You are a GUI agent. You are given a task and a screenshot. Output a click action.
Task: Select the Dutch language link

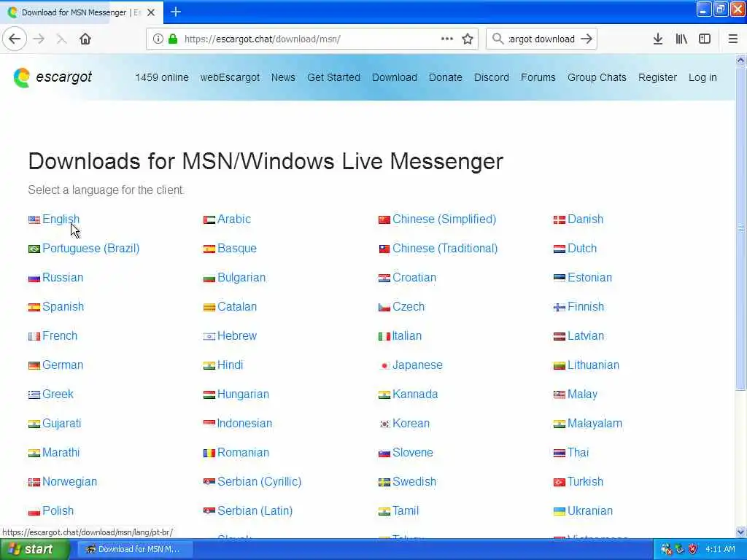coord(581,248)
